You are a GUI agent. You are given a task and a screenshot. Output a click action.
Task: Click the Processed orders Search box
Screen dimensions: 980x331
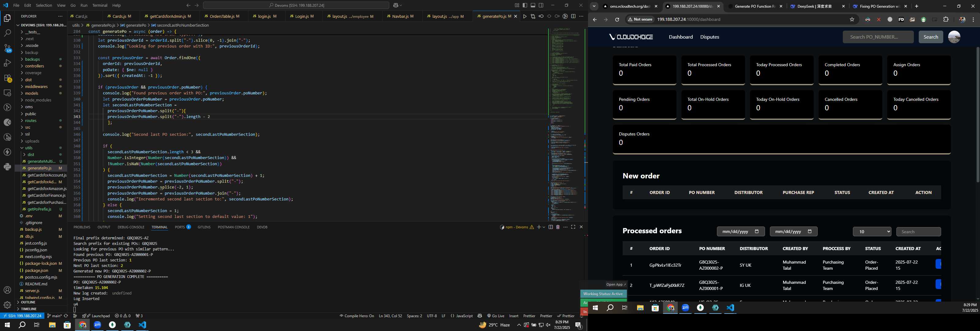[918, 232]
